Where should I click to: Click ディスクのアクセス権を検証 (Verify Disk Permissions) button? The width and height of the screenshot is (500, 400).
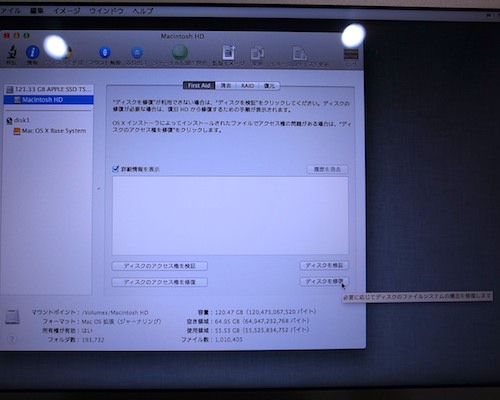point(160,266)
